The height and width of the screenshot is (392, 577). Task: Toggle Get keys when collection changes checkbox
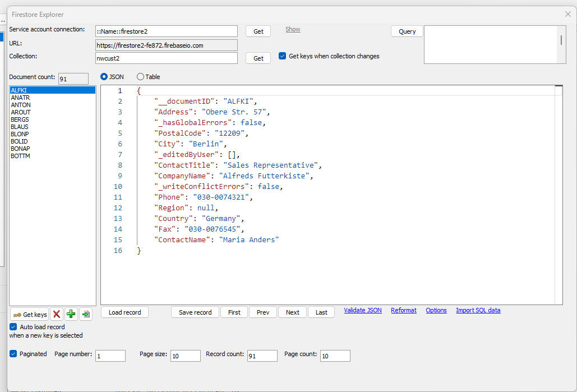tap(282, 56)
